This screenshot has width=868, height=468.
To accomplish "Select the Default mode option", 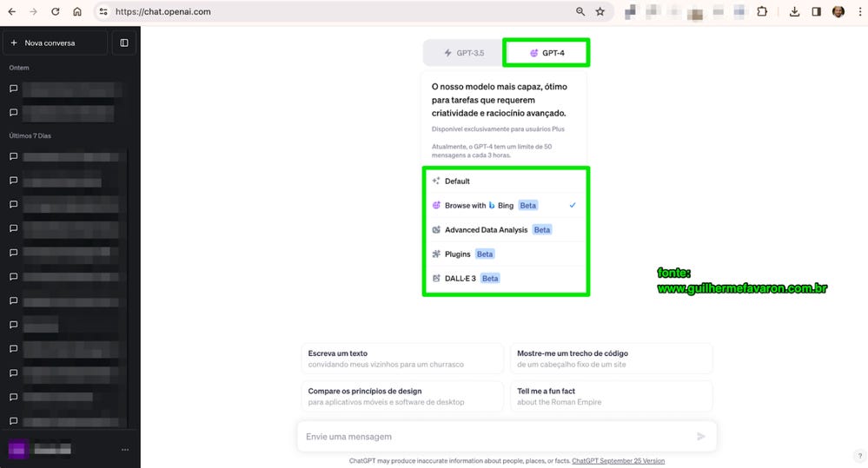I will click(x=506, y=181).
